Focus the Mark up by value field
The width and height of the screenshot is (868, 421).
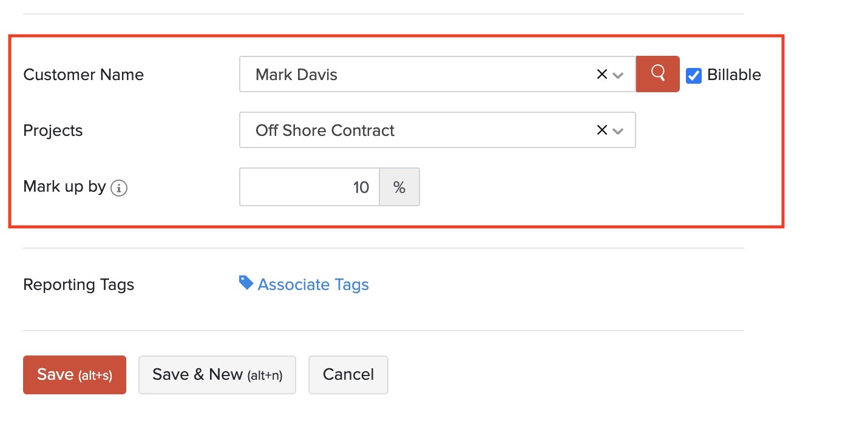(310, 187)
